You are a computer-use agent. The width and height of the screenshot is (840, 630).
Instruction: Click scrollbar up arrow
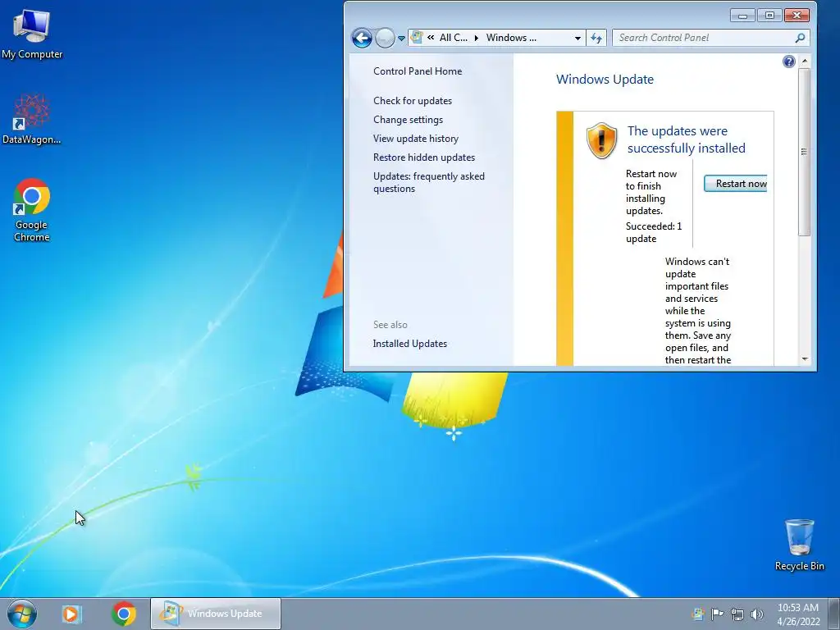[804, 62]
